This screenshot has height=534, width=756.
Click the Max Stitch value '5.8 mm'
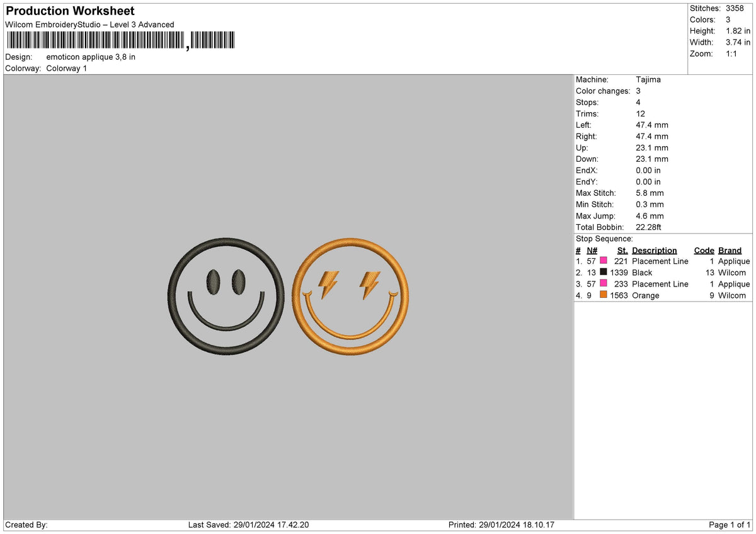[x=650, y=193]
